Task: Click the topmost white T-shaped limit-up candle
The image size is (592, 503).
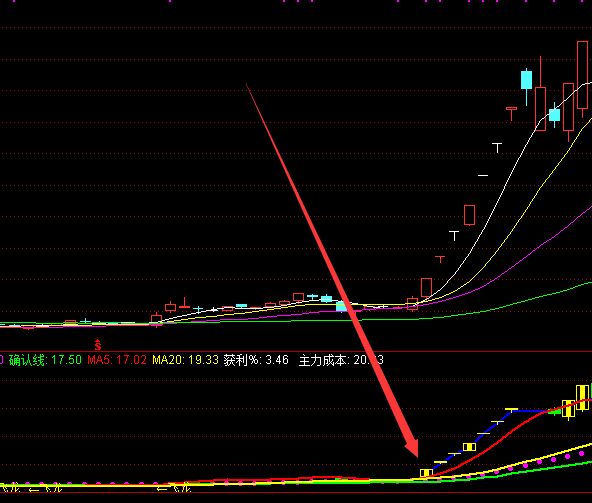Action: 497,148
